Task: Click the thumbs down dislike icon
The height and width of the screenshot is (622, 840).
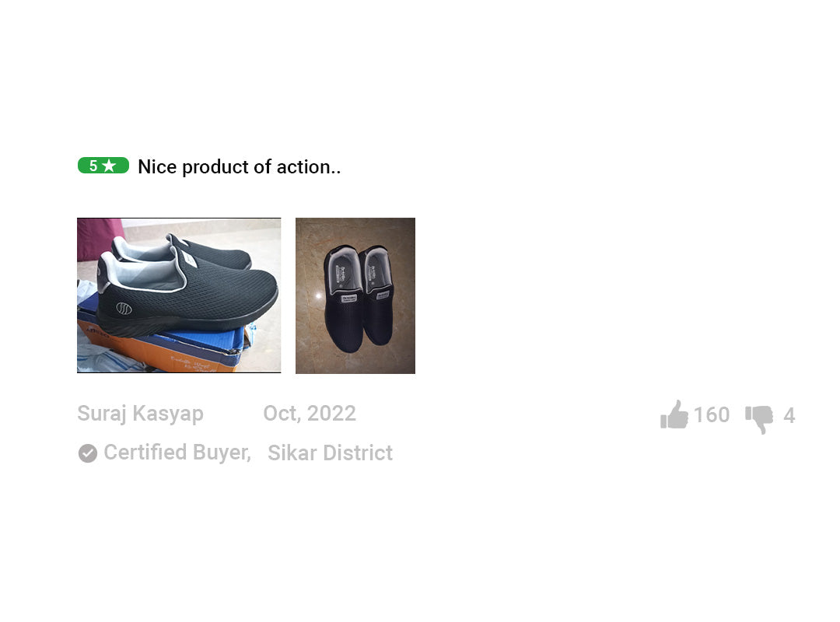Action: pyautogui.click(x=759, y=419)
